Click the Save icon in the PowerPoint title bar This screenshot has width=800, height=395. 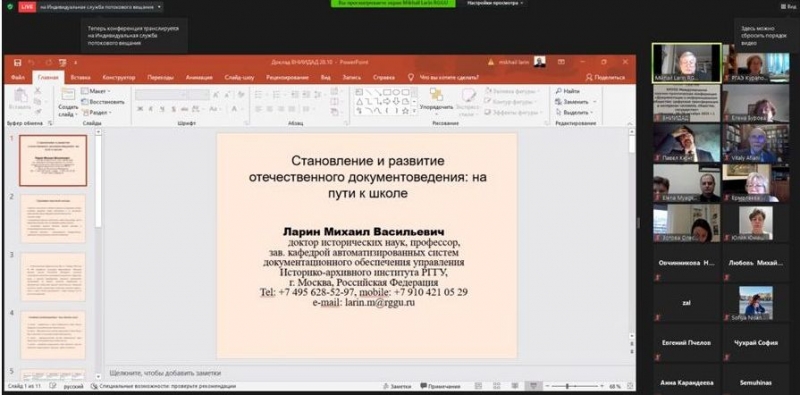pyautogui.click(x=18, y=62)
